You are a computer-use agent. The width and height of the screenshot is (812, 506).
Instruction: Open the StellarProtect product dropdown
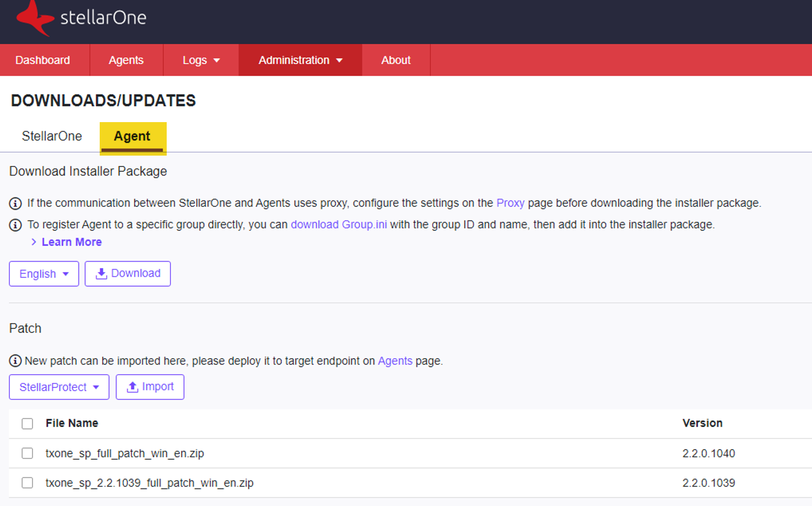59,387
